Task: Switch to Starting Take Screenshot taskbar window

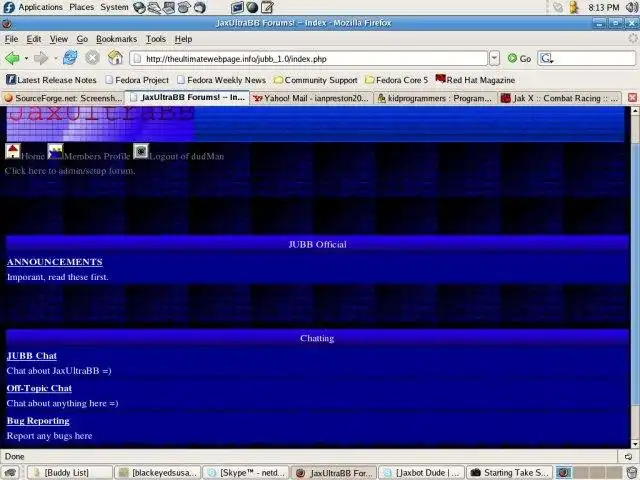Action: pos(509,472)
